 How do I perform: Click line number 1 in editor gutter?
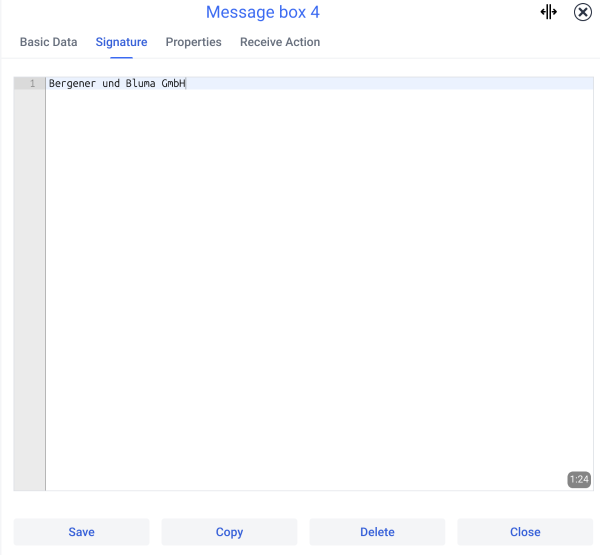tap(33, 83)
